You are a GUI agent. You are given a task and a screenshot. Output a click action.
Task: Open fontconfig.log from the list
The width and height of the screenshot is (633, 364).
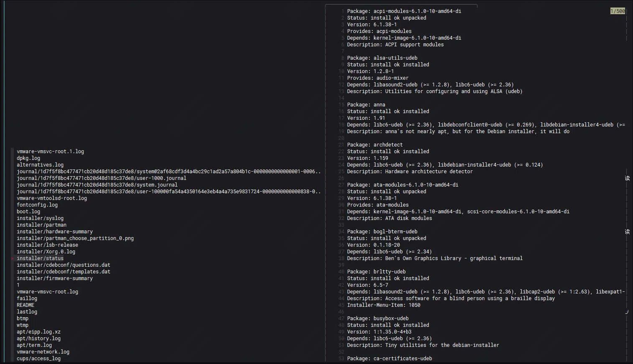click(x=37, y=205)
